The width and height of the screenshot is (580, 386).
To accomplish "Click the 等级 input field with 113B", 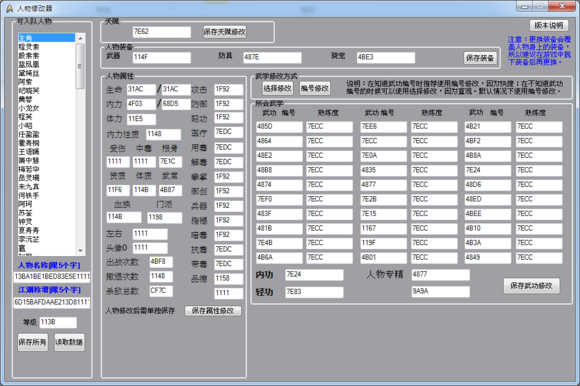I will click(58, 322).
